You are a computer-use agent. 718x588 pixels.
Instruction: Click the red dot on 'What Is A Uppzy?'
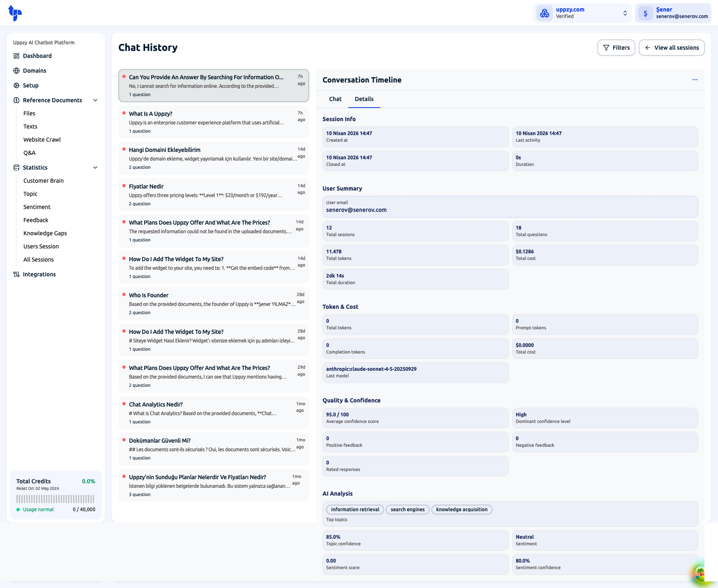tap(124, 113)
